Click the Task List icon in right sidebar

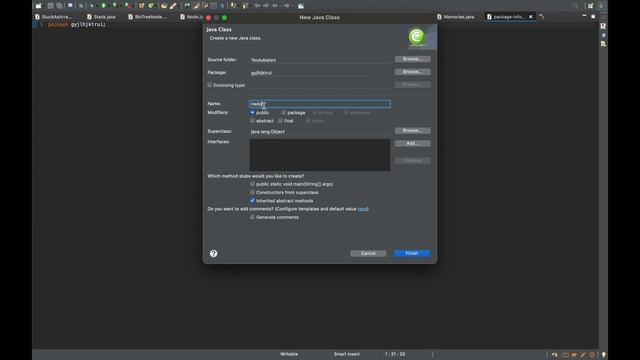tap(603, 44)
